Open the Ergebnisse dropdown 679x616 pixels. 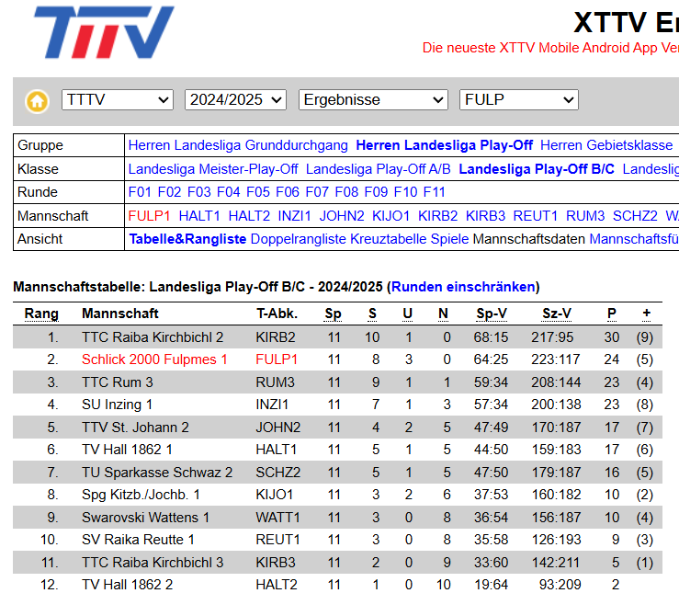(x=373, y=100)
